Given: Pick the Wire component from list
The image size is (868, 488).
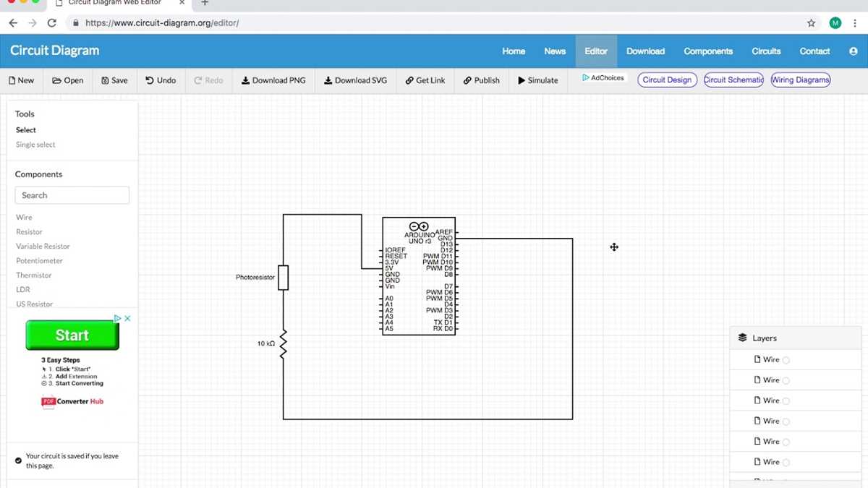Looking at the screenshot, I should click(x=24, y=217).
